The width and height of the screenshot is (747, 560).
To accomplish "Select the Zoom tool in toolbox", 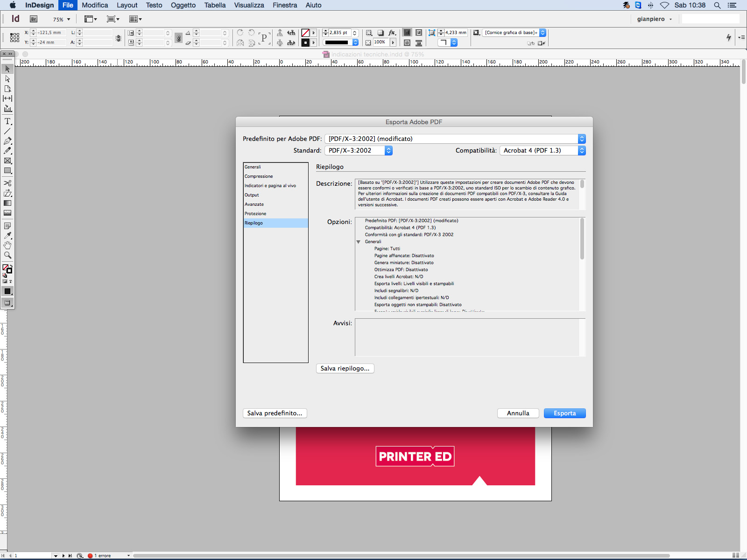I will [7, 255].
